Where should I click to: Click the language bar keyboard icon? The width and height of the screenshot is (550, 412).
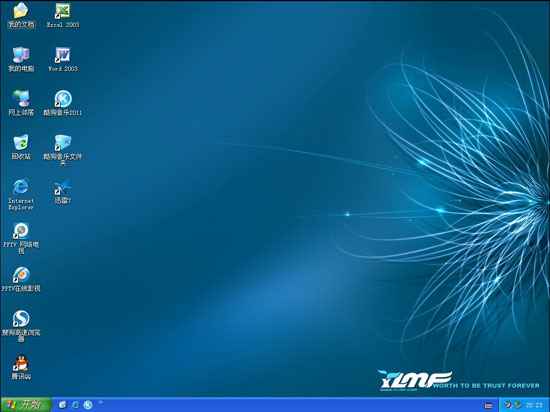488,405
